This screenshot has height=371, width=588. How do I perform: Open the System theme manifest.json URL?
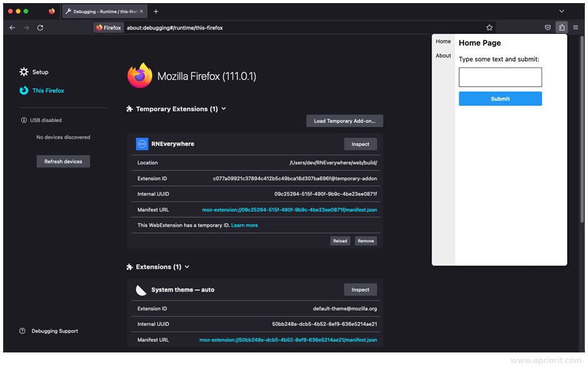[x=288, y=340]
